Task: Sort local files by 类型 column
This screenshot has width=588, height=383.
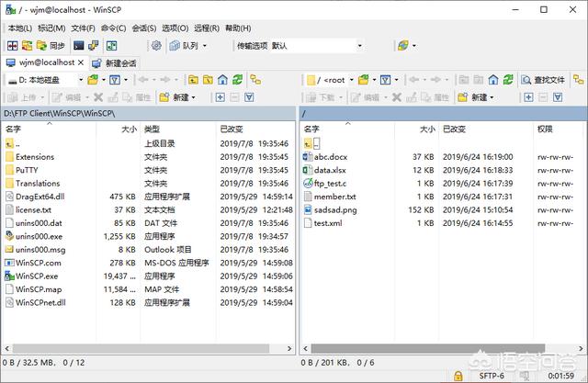Action: [178, 130]
